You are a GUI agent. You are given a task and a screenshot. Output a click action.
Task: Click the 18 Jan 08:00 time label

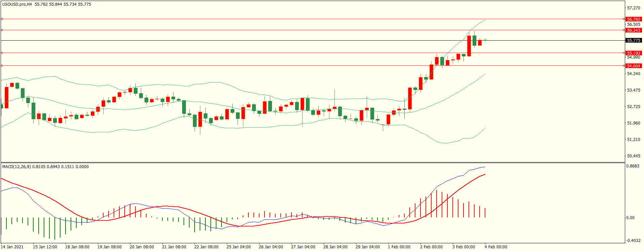pos(77,247)
